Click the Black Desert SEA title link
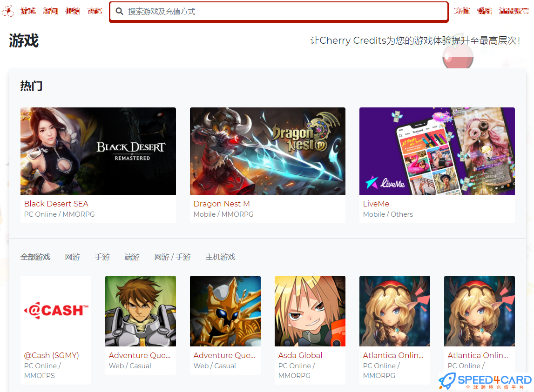This screenshot has height=392, width=534. point(56,204)
